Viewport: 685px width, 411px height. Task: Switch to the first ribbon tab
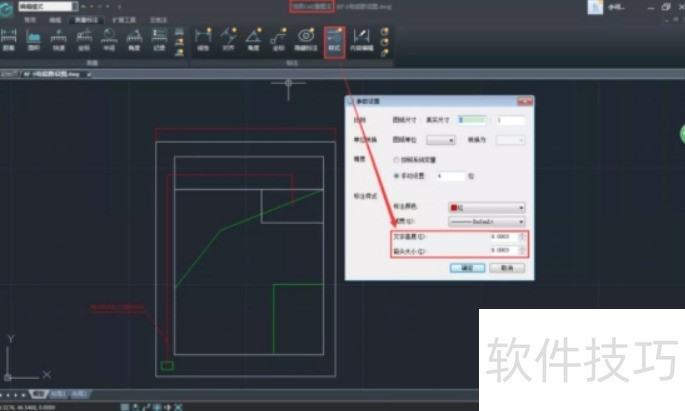(30, 20)
